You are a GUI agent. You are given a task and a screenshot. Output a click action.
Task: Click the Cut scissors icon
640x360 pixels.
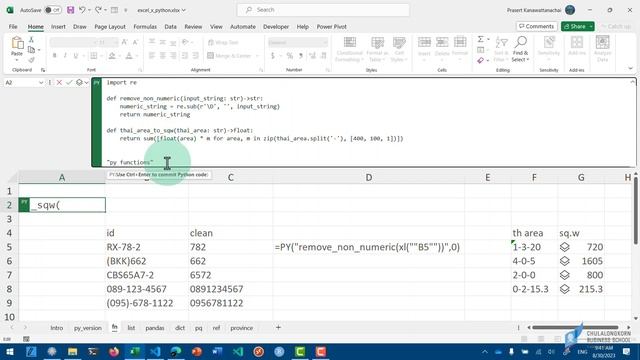(31, 40)
